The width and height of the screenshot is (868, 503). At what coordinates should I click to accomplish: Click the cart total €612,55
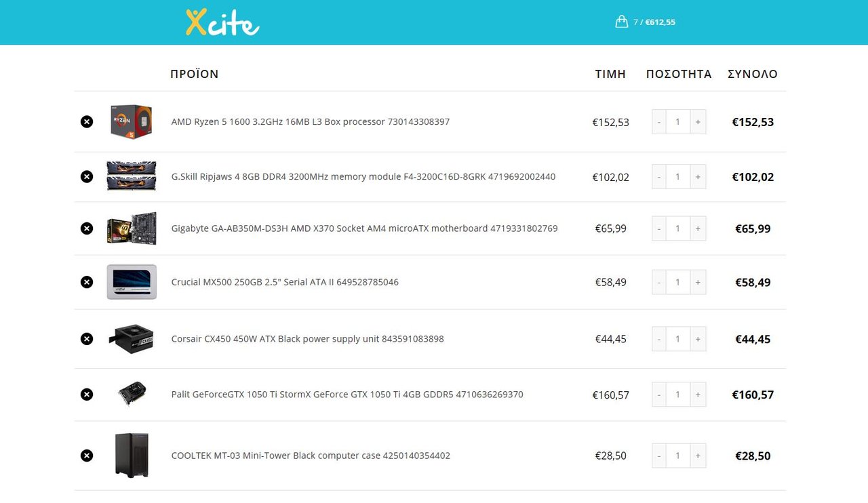point(660,22)
